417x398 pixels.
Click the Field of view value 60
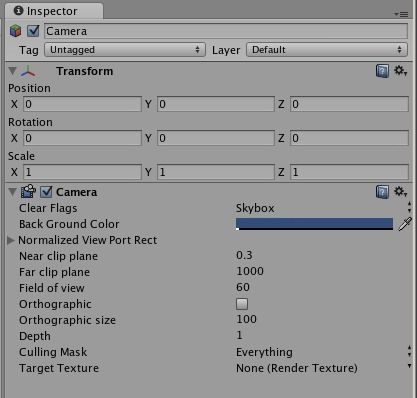tap(243, 287)
